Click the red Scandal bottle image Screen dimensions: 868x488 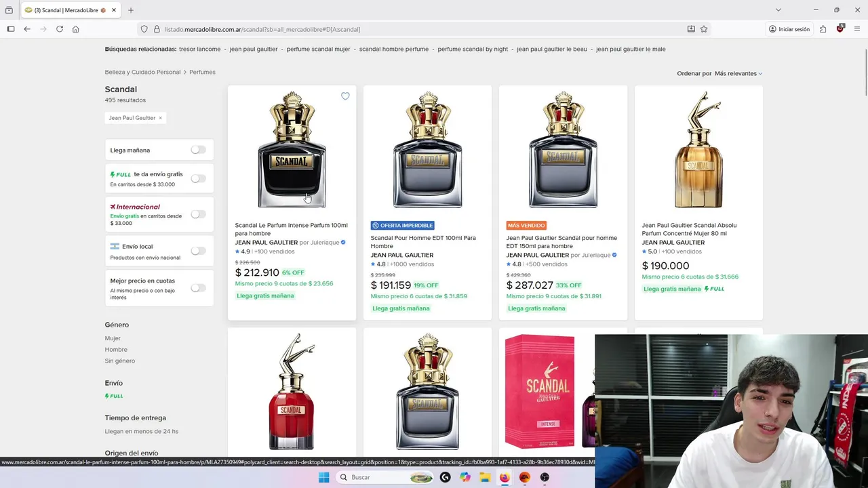292,391
